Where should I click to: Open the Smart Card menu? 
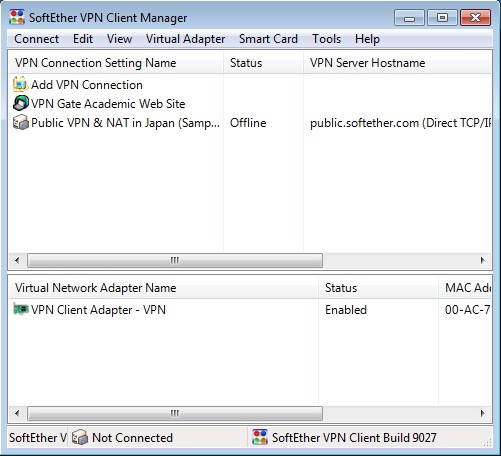point(268,39)
